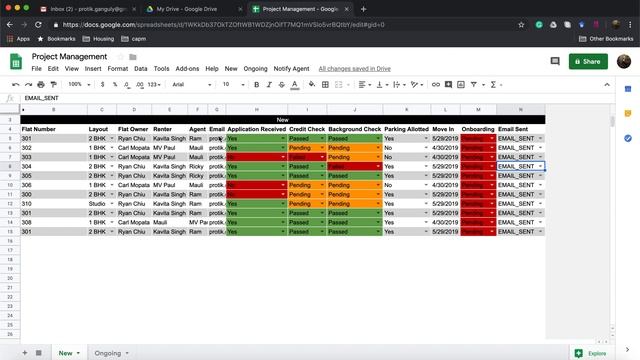Open 123 number format dropdown
The height and width of the screenshot is (360, 640).
[154, 84]
